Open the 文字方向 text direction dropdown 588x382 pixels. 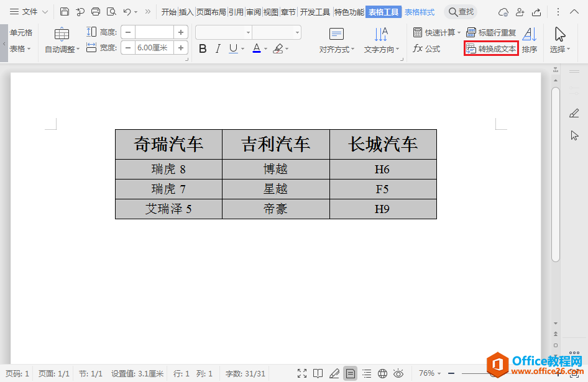pyautogui.click(x=381, y=40)
